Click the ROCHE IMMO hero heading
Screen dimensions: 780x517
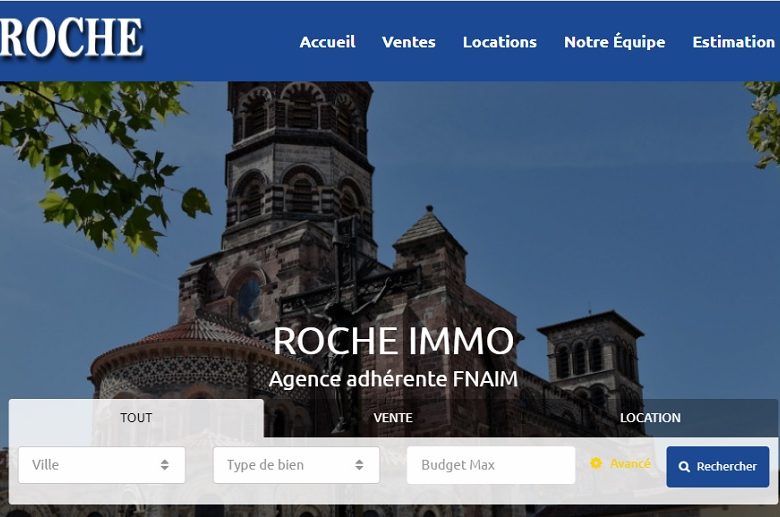393,341
